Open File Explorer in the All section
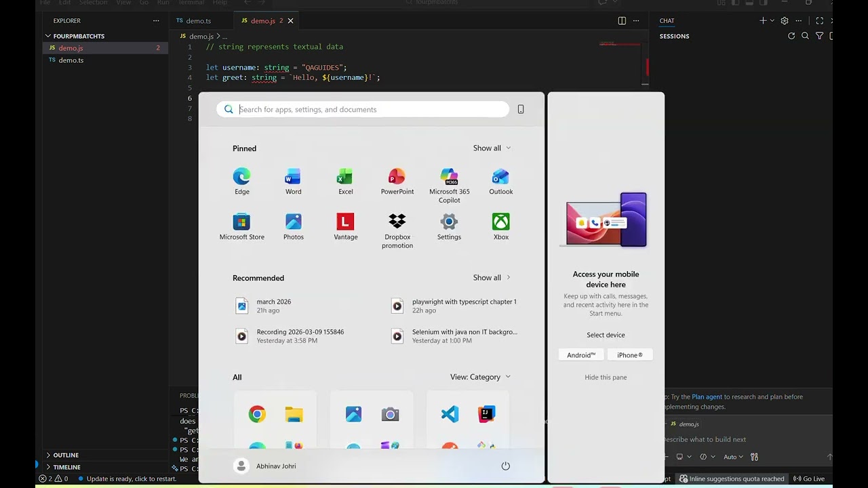This screenshot has height=488, width=868. click(294, 414)
